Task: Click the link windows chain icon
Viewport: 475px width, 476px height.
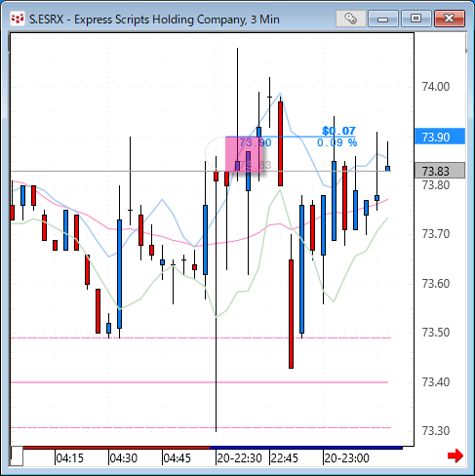Action: coord(351,19)
